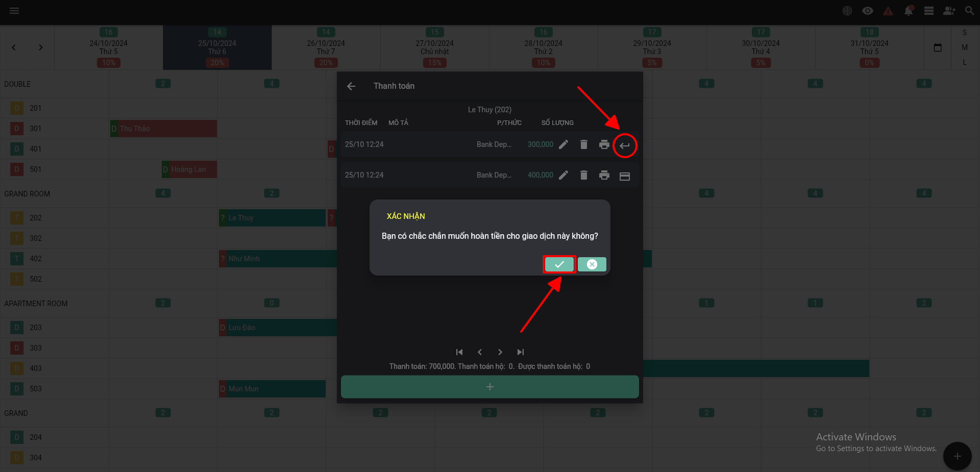Select the 30/10/2024 date column header
Screen dimensions: 980x472
761,47
